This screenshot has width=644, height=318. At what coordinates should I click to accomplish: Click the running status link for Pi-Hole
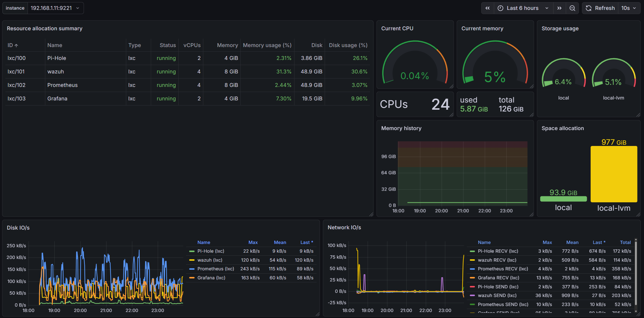[166, 58]
